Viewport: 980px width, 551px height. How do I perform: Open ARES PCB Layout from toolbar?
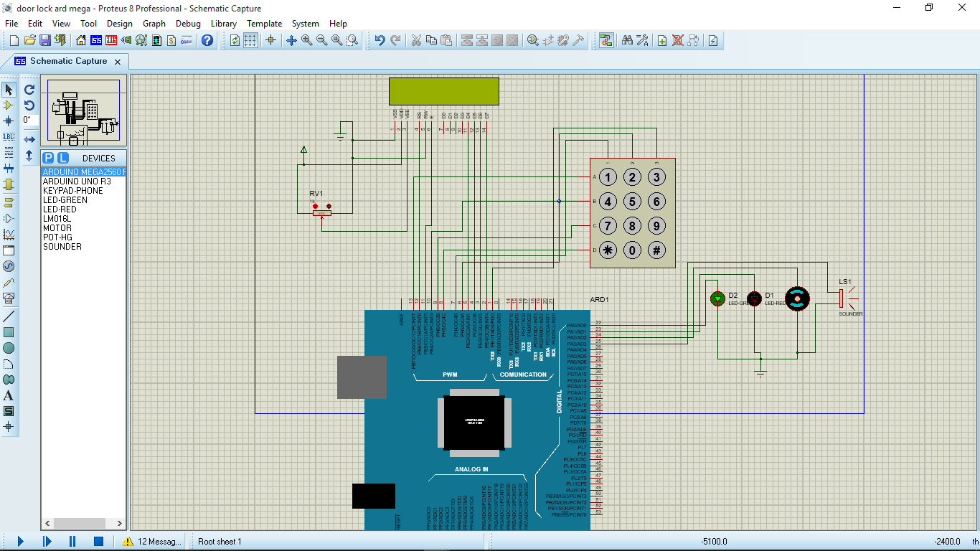(111, 40)
